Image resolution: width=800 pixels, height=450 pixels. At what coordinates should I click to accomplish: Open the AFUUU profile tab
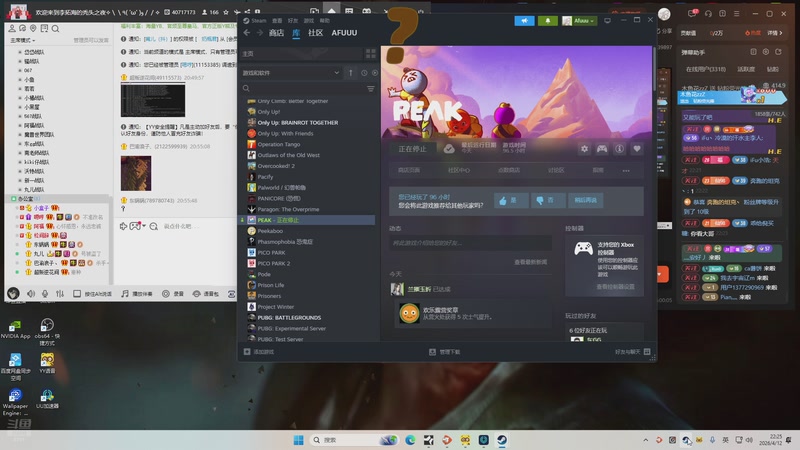click(344, 33)
